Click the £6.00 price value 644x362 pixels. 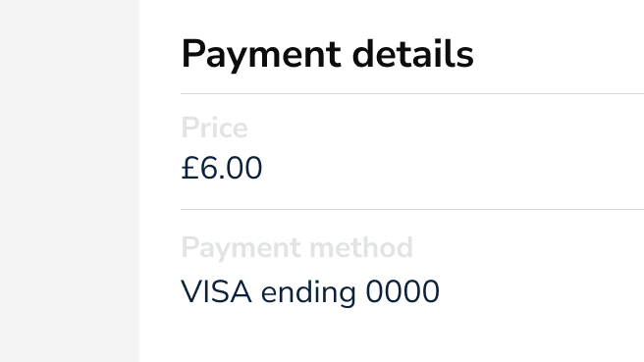(222, 168)
